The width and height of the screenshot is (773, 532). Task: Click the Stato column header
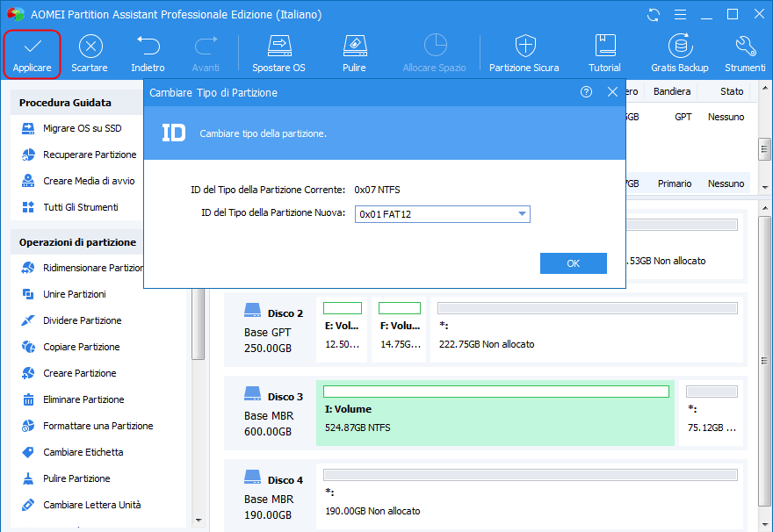tap(732, 91)
